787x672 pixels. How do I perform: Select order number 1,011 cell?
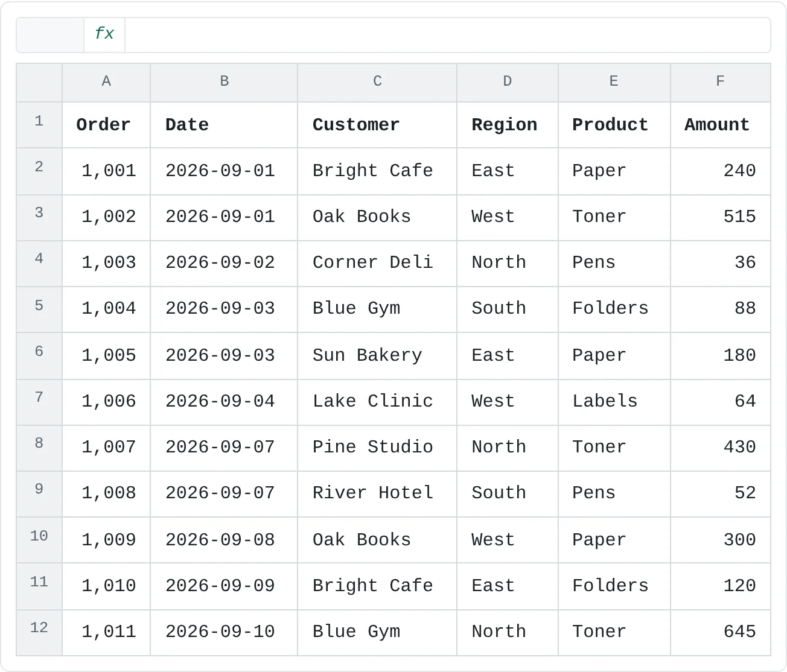click(106, 633)
